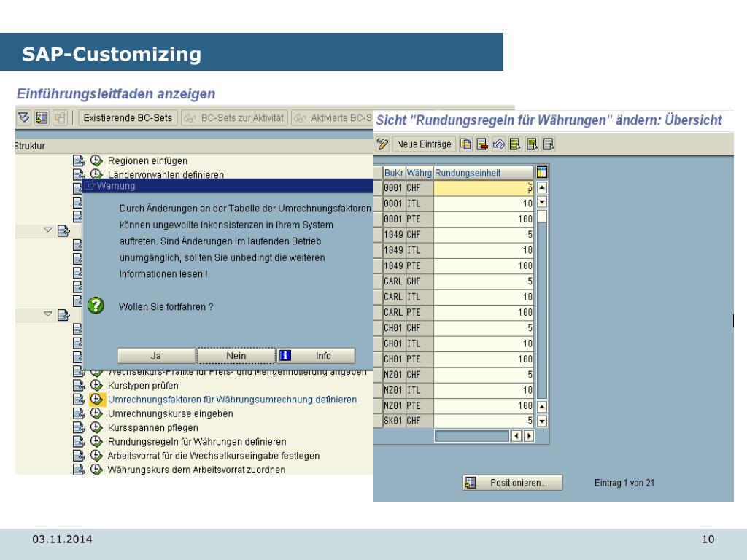
Task: Click the execute icon for Arbeitsvorrat für Wechselkurseingabe
Action: tap(96, 455)
